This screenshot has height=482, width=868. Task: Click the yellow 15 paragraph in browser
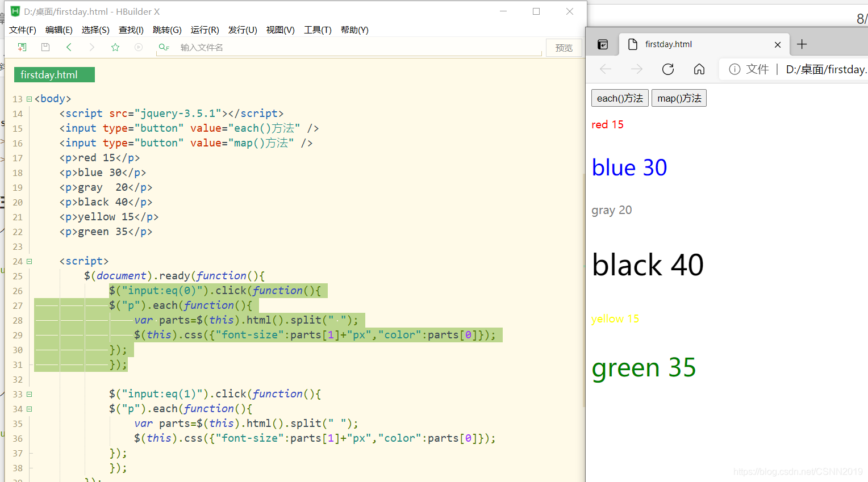615,318
